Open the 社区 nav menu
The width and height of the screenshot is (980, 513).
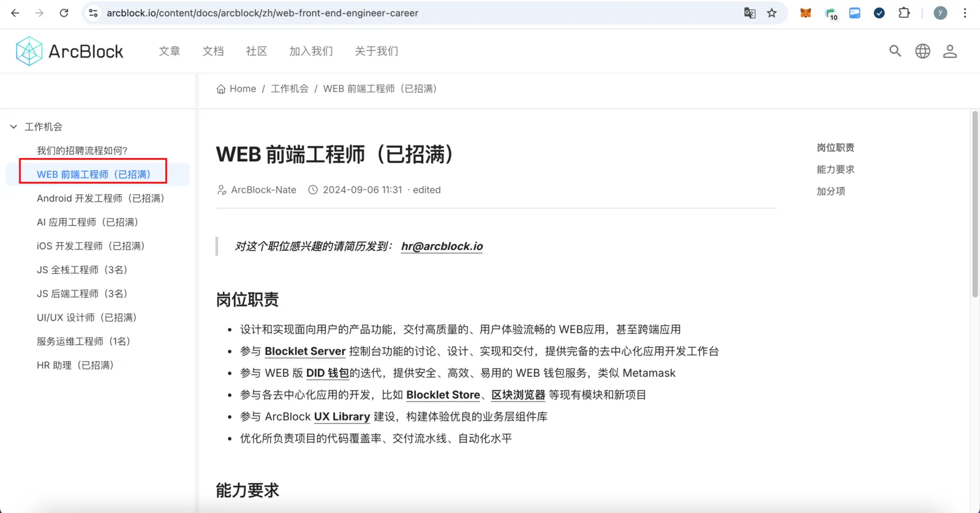coord(257,51)
